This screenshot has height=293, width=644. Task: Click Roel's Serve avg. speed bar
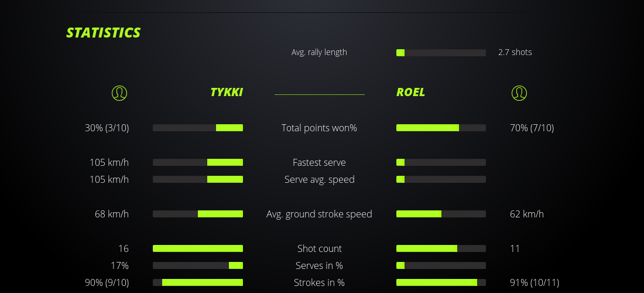click(441, 179)
